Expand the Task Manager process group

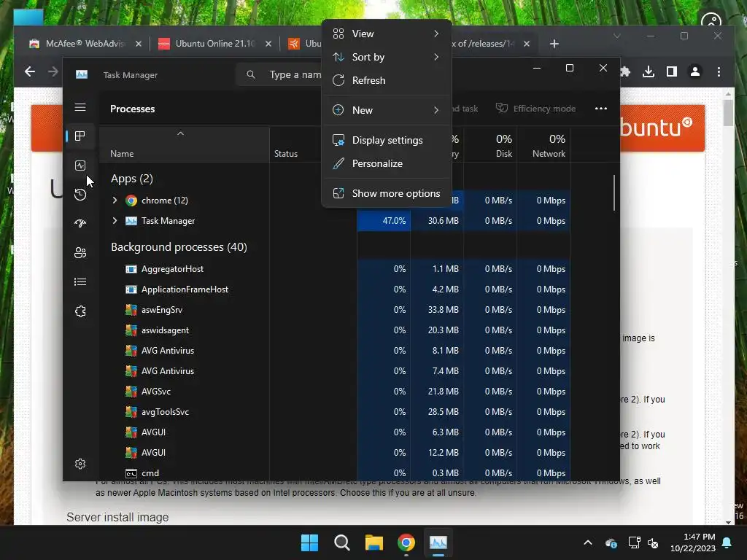(115, 221)
